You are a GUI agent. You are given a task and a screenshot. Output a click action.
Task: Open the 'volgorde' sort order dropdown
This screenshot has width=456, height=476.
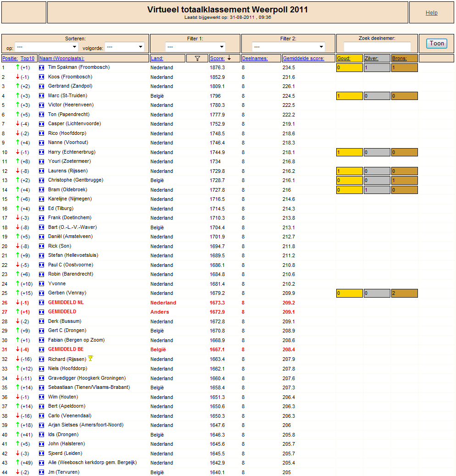[x=124, y=47]
